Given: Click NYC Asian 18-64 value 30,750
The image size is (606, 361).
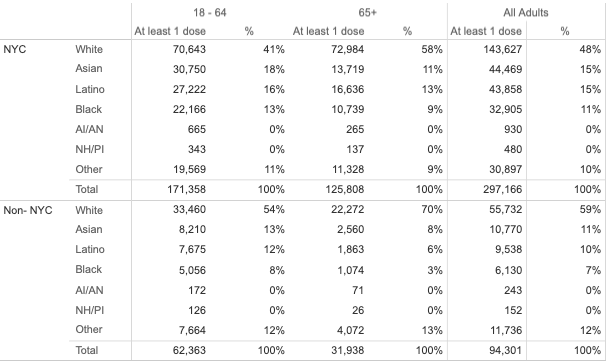Looking at the screenshot, I should click(189, 69).
